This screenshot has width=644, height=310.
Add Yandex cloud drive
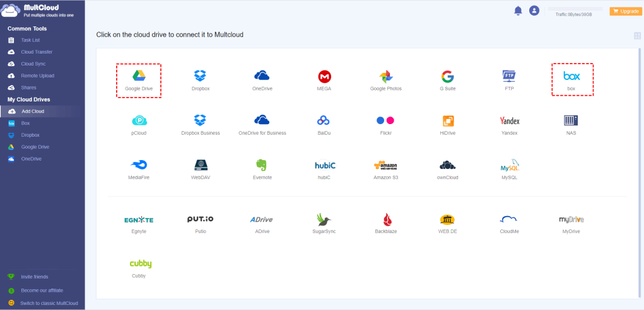tap(509, 125)
